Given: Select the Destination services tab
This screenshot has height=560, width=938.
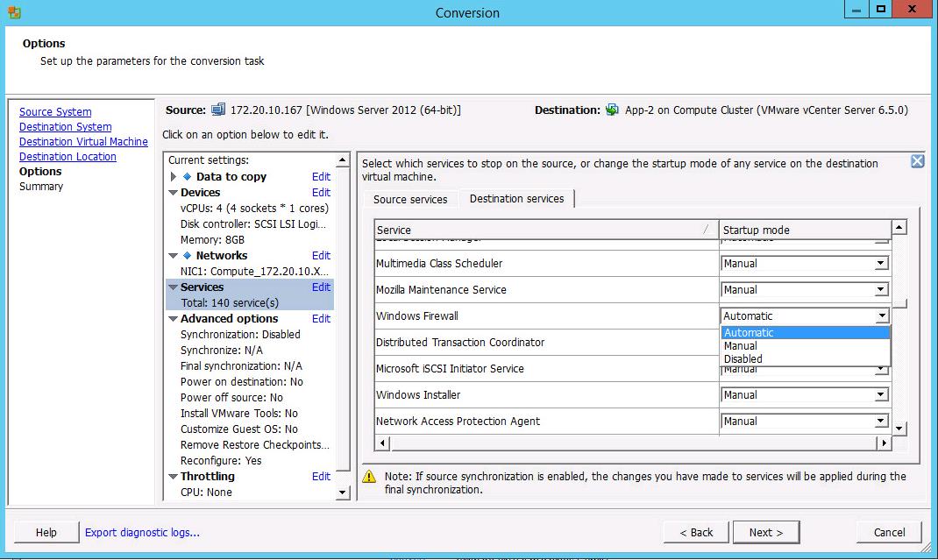Looking at the screenshot, I should (x=517, y=199).
